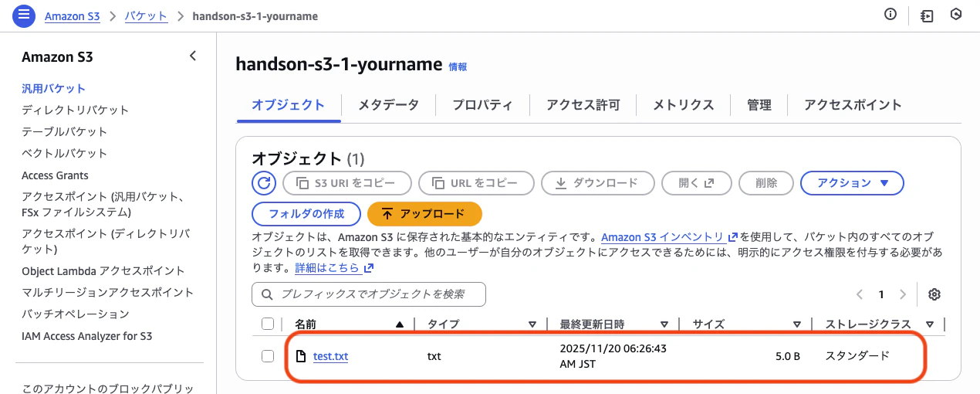Viewport: 980px width, 394px height.
Task: Open the 情報 link beside bucket name
Action: click(458, 67)
